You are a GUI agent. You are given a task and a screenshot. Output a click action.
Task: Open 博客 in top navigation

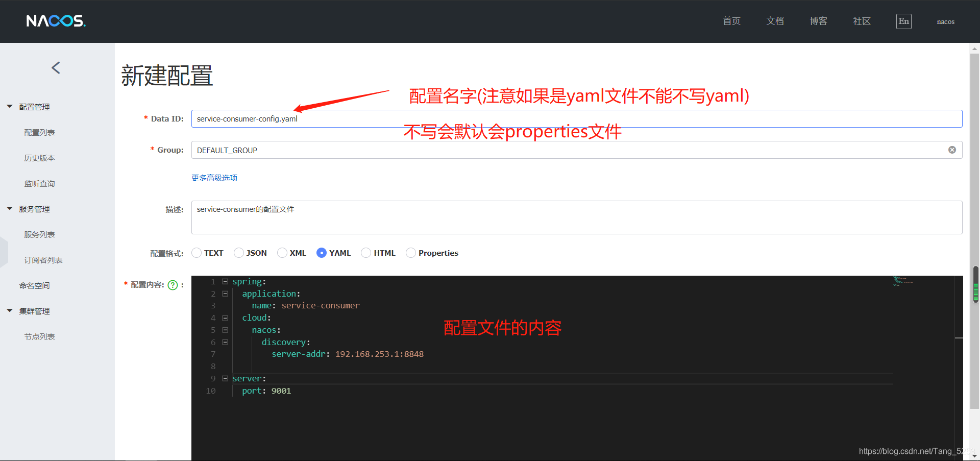point(818,21)
